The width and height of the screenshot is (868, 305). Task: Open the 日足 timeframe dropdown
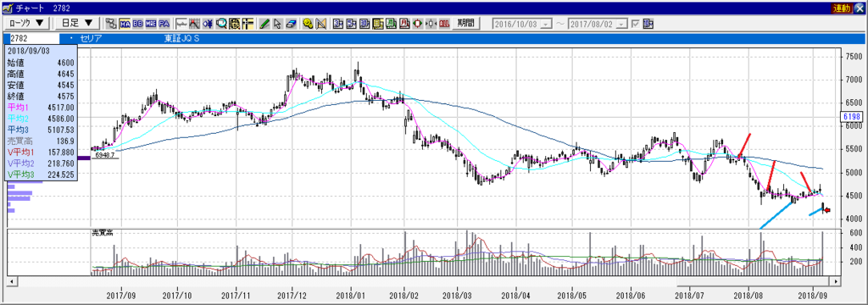[x=77, y=23]
